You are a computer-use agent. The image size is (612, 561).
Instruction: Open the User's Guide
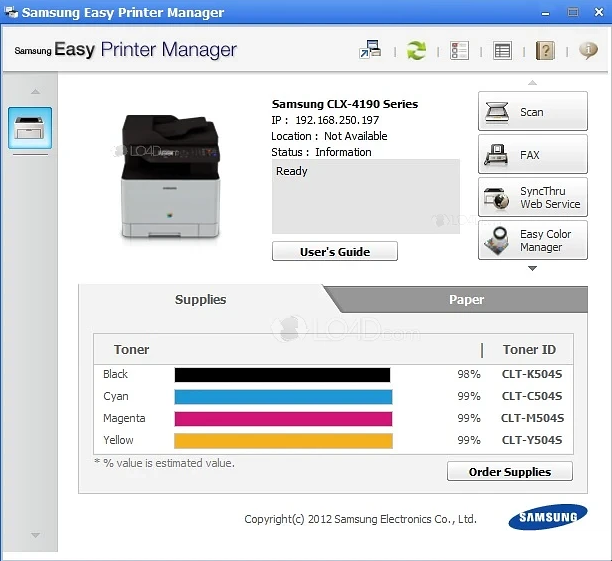click(x=334, y=252)
